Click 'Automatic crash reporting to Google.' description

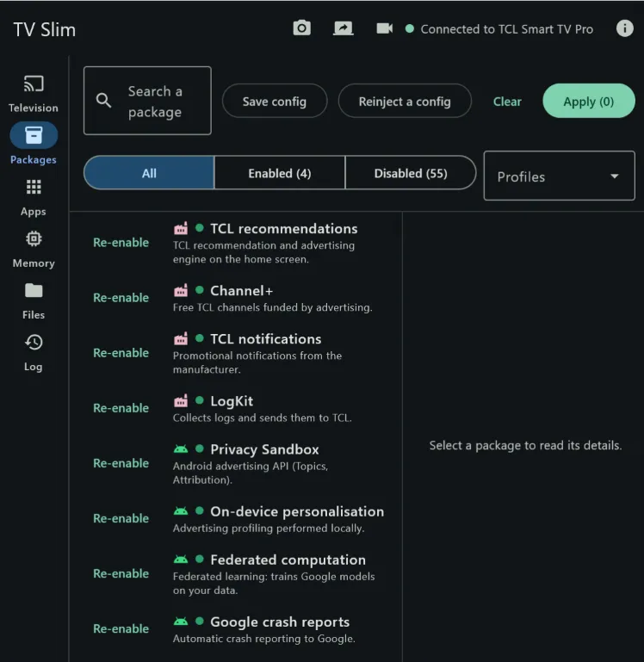(264, 639)
